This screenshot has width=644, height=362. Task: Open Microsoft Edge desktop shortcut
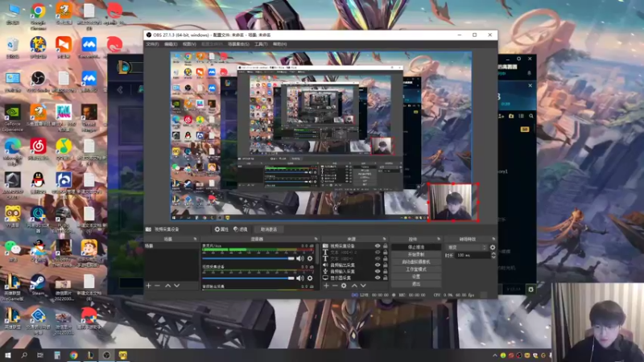coord(13,152)
